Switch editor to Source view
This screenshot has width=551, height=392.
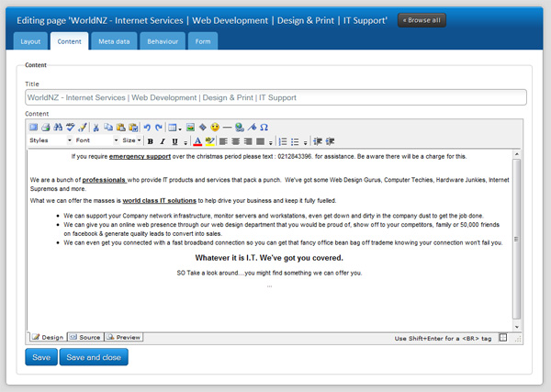point(85,337)
